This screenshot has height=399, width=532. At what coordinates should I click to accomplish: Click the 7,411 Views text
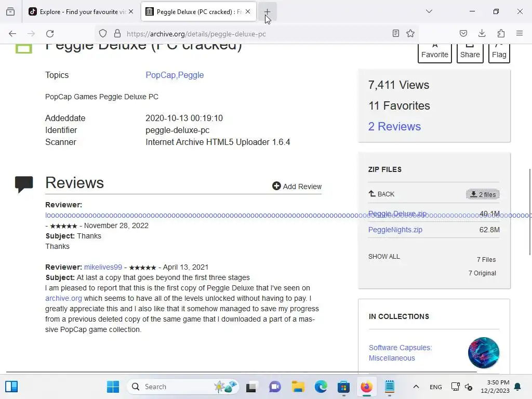pos(398,85)
